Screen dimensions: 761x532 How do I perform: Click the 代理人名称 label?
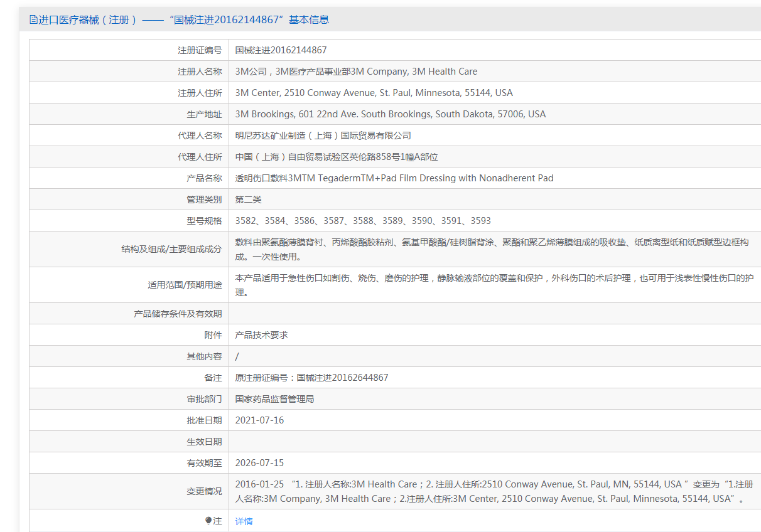[x=200, y=136]
